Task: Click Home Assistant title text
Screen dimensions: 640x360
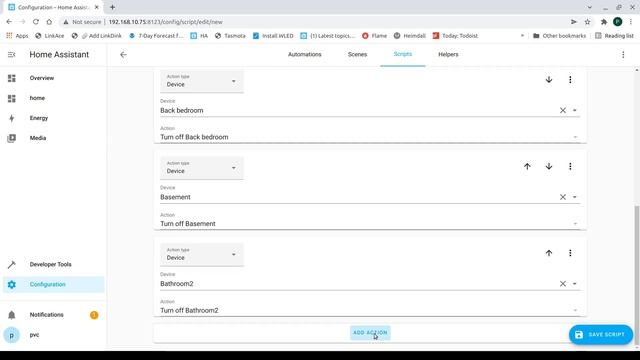Action: 59,55
